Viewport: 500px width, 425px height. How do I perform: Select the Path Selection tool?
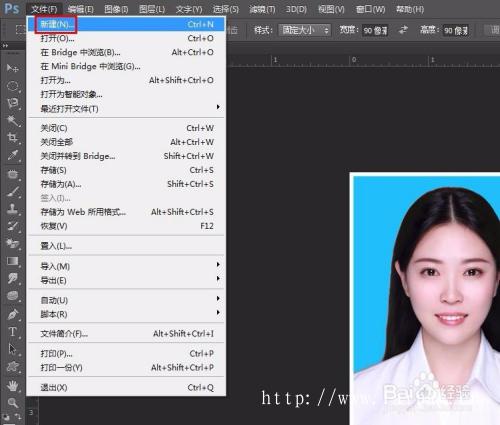13,349
